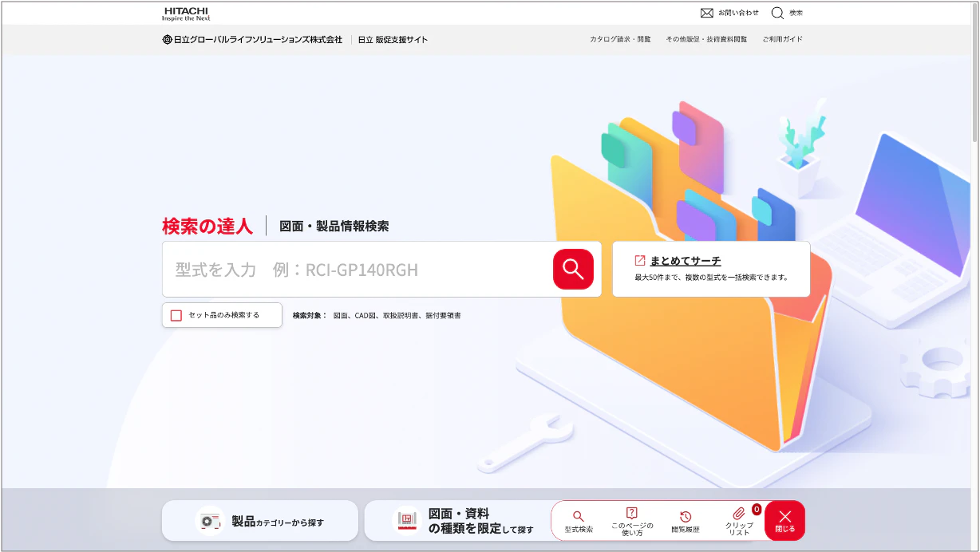Viewport: 980px width, 552px height.
Task: Click the 検索 label in header
Action: (x=796, y=13)
